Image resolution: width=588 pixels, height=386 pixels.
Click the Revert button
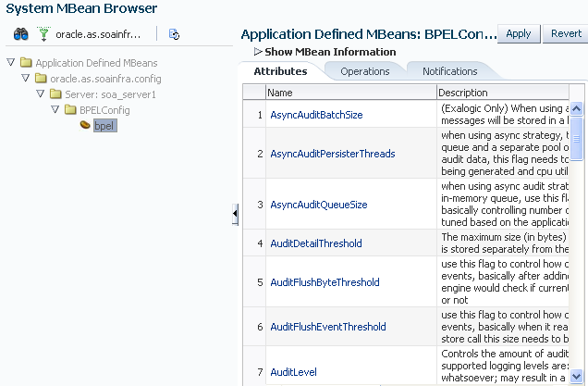point(566,33)
